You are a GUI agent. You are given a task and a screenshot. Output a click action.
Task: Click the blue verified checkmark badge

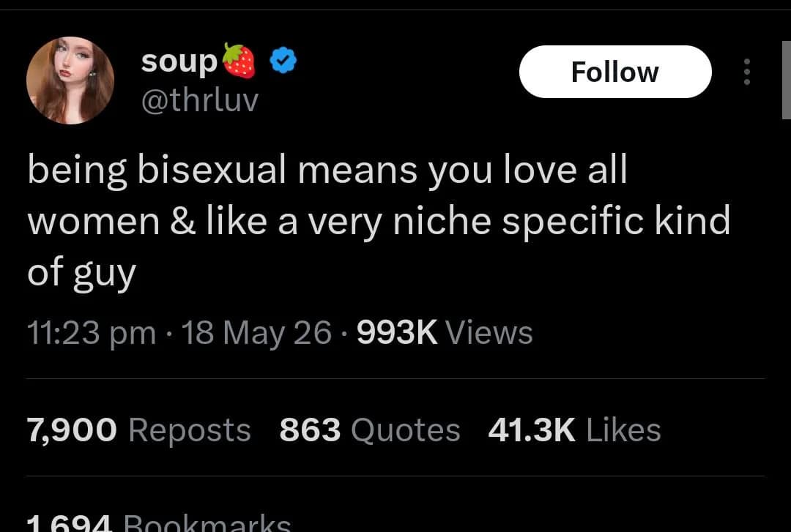click(283, 60)
